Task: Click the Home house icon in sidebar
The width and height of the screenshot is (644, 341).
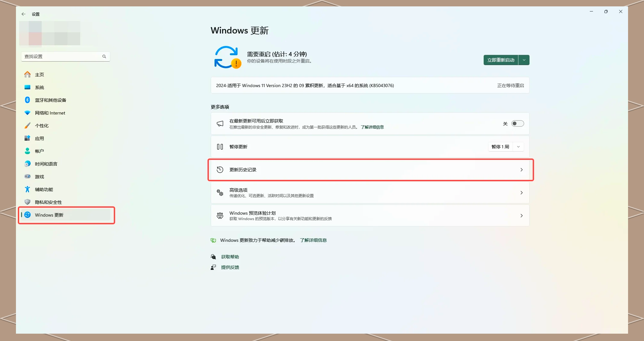Action: (x=27, y=74)
